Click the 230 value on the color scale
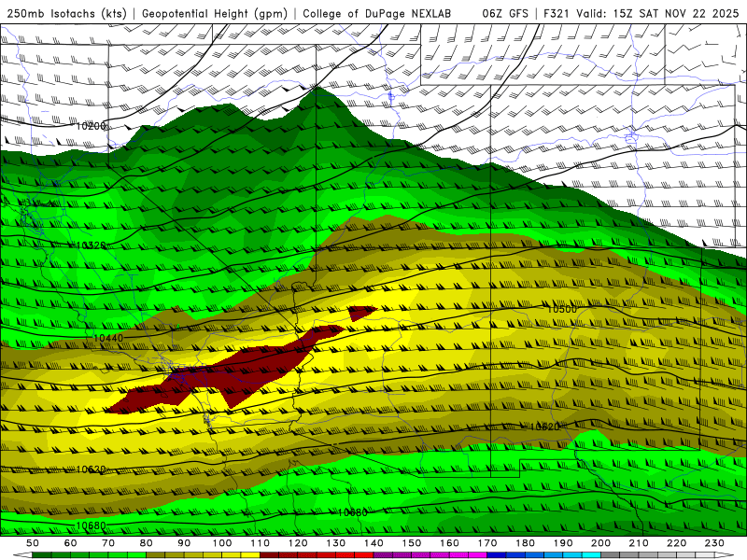The width and height of the screenshot is (747, 560). 714,543
